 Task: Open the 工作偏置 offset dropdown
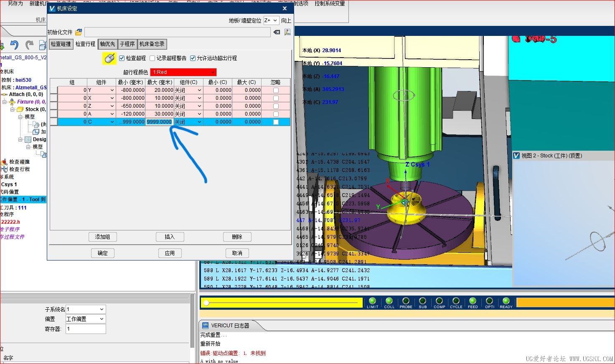tap(85, 319)
